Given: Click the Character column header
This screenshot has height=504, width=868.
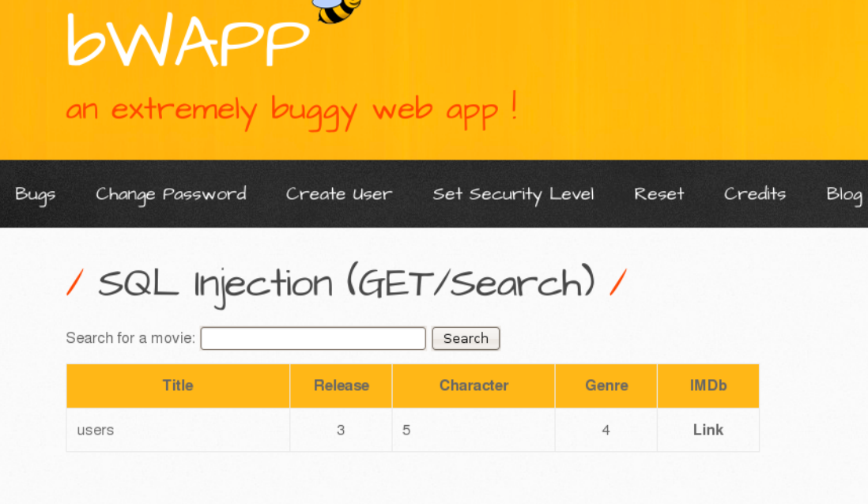Looking at the screenshot, I should coord(474,386).
